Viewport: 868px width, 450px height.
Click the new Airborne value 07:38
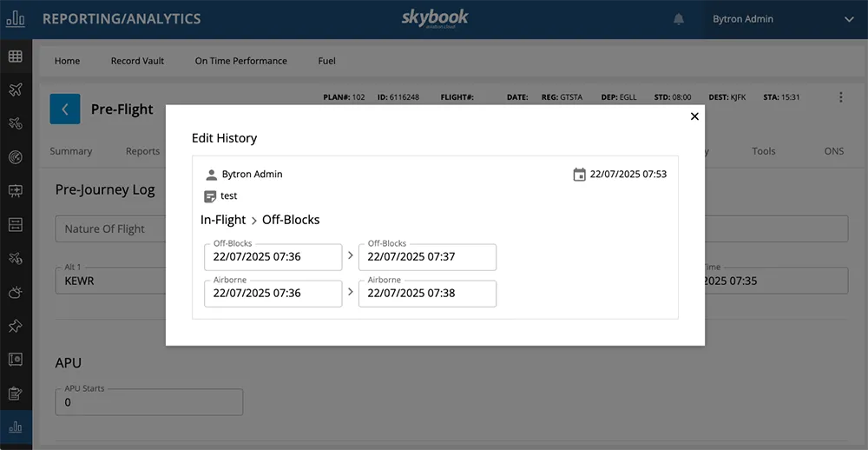(427, 293)
